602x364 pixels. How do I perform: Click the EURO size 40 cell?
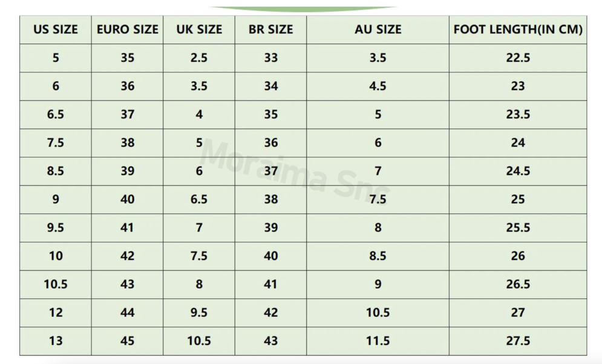128,200
